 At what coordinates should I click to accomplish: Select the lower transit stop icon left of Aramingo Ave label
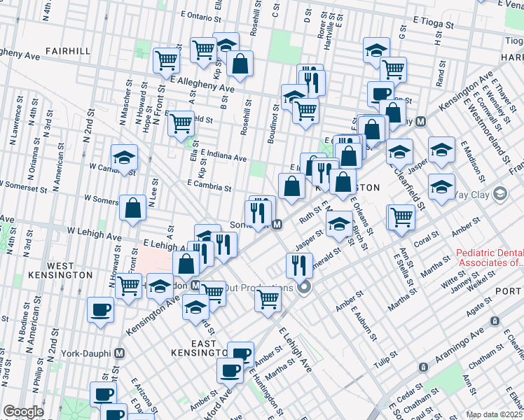click(423, 367)
